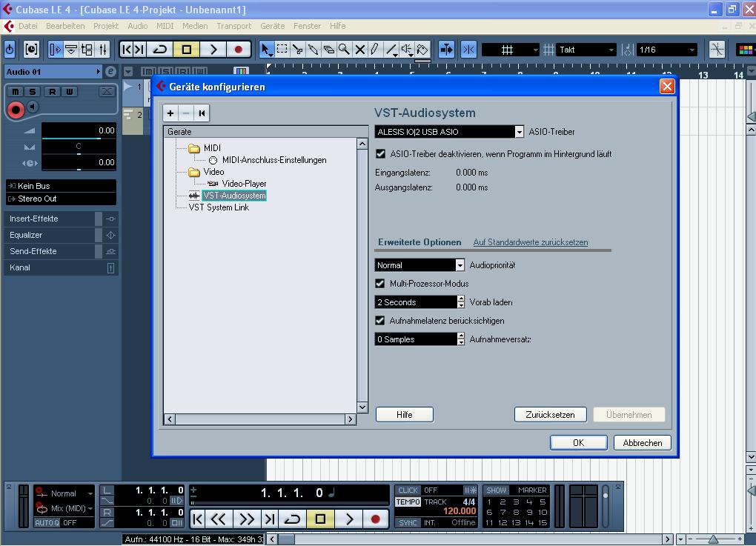Enable Read automation on Audio 01

(x=52, y=92)
